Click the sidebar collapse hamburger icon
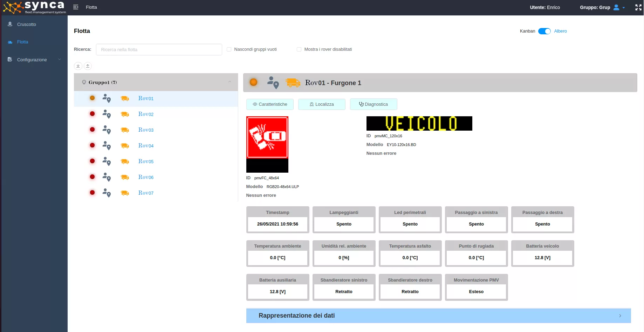The width and height of the screenshot is (644, 332). [x=76, y=7]
